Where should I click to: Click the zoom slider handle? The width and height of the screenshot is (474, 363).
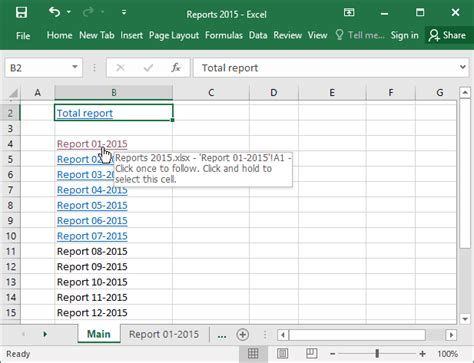click(x=377, y=354)
